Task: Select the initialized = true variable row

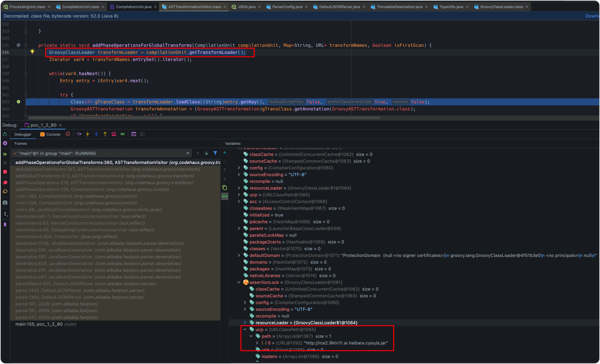Action: point(414,215)
